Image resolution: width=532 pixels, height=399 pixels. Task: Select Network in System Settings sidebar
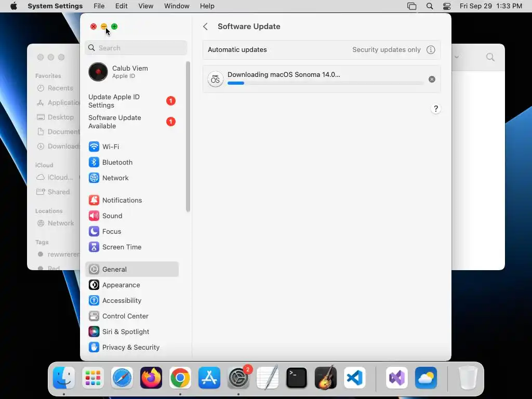(131, 178)
